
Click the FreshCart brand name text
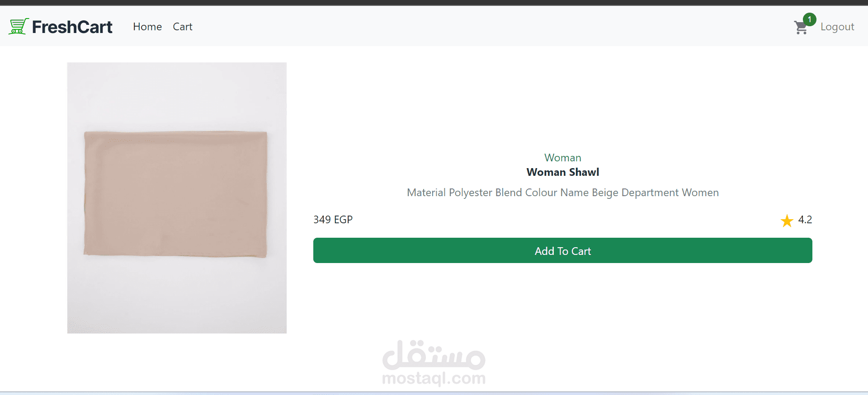pos(72,27)
